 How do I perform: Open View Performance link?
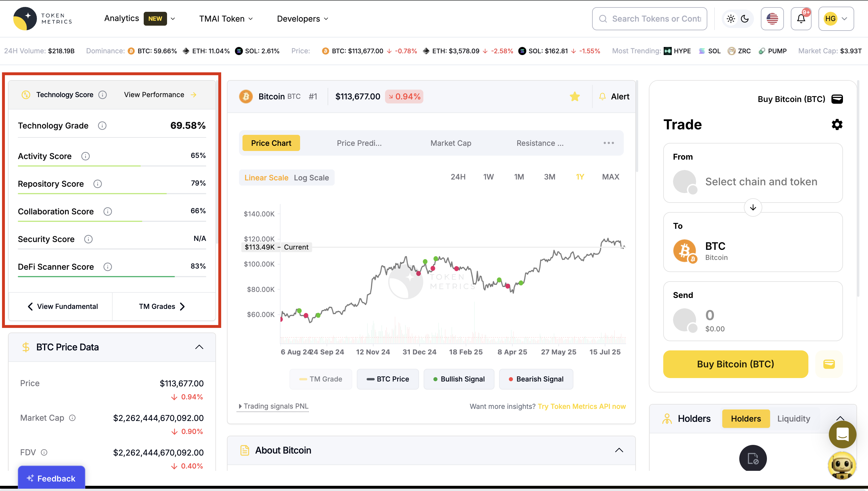[160, 95]
